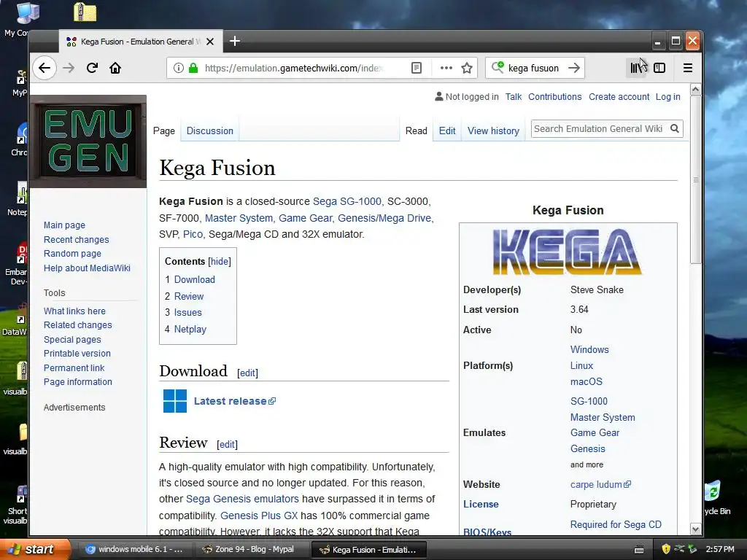Jump to Netplay in Contents
Screen dimensions: 747x560
190,329
